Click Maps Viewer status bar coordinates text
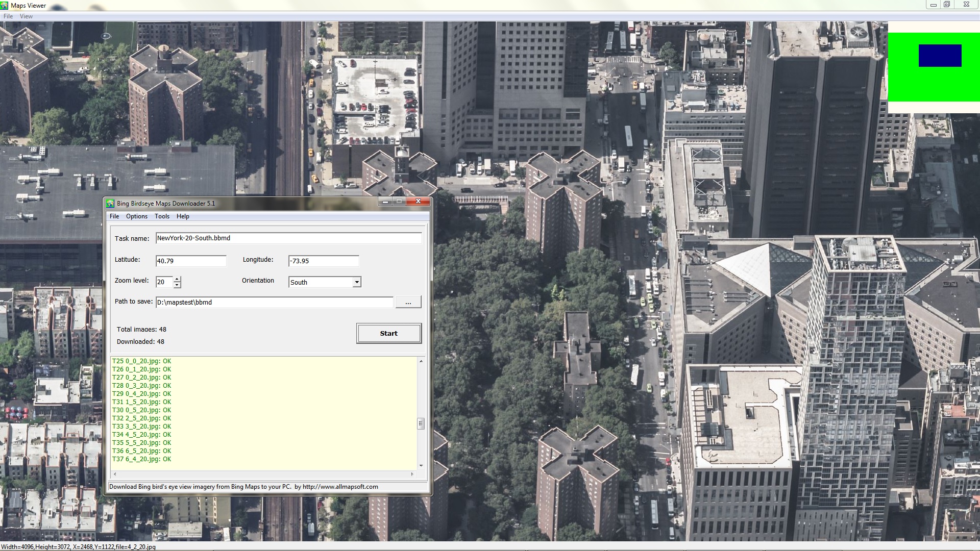 click(x=79, y=547)
